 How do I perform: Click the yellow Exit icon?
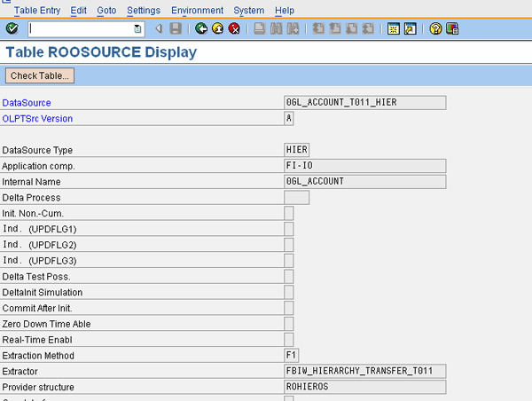point(218,28)
